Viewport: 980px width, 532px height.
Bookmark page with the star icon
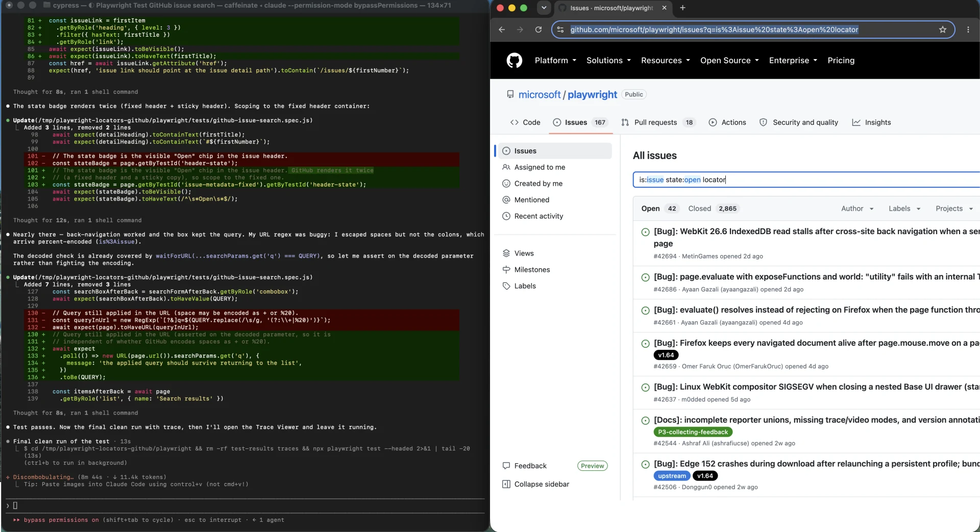click(x=943, y=30)
